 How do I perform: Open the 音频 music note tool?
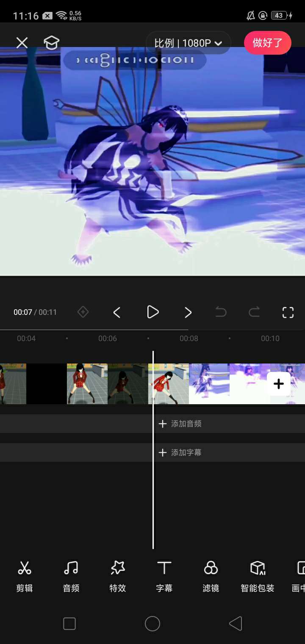point(71,576)
